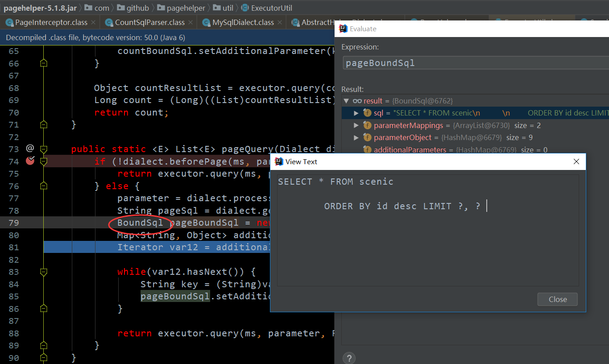The height and width of the screenshot is (364, 609).
Task: Click the Expression input field
Action: pos(476,63)
